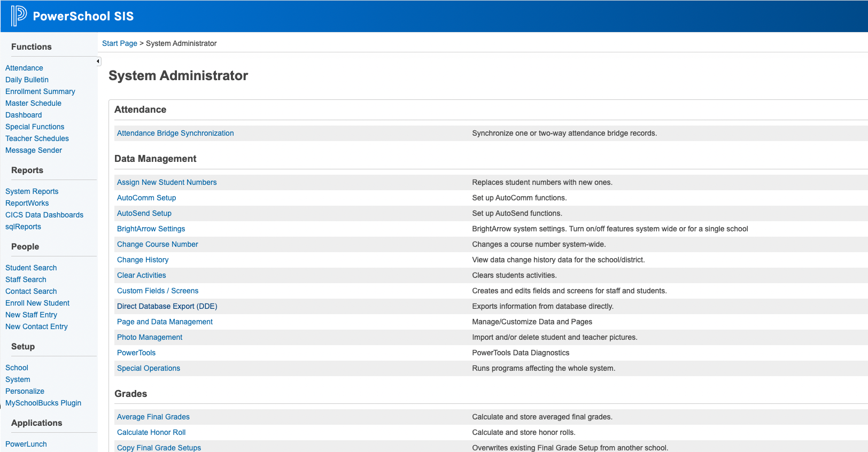Open System Reports link
This screenshot has height=452, width=868.
point(32,191)
